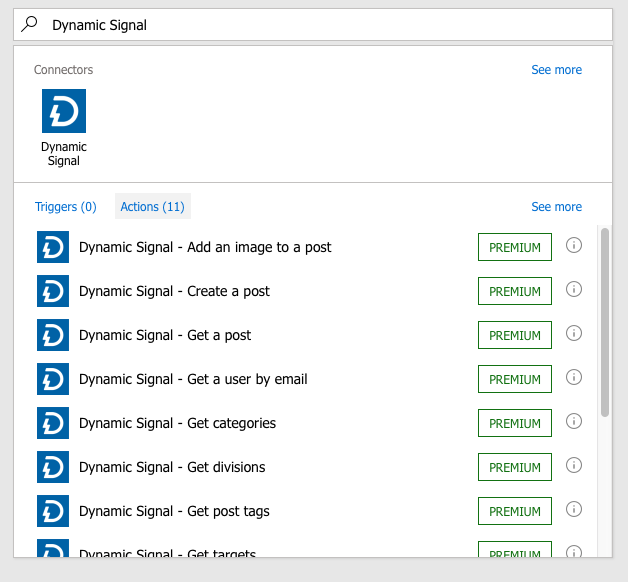The height and width of the screenshot is (582, 628).
Task: Switch to the Triggers (0) tab
Action: point(66,207)
